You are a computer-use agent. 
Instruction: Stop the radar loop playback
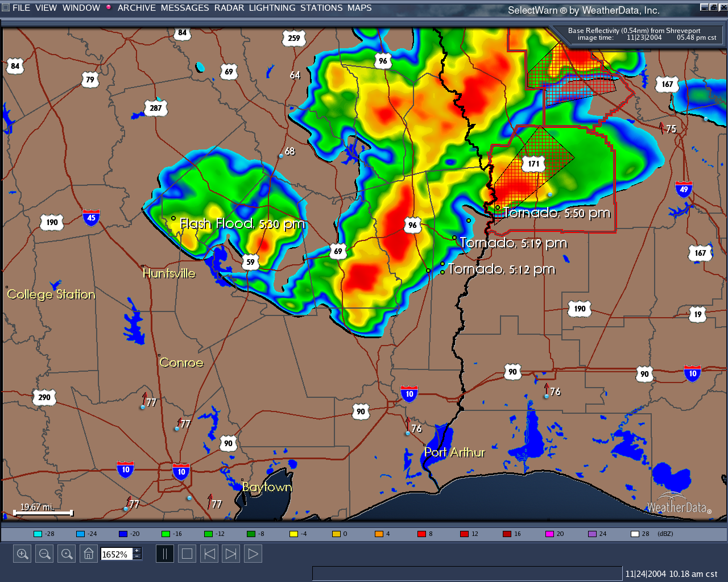point(187,553)
